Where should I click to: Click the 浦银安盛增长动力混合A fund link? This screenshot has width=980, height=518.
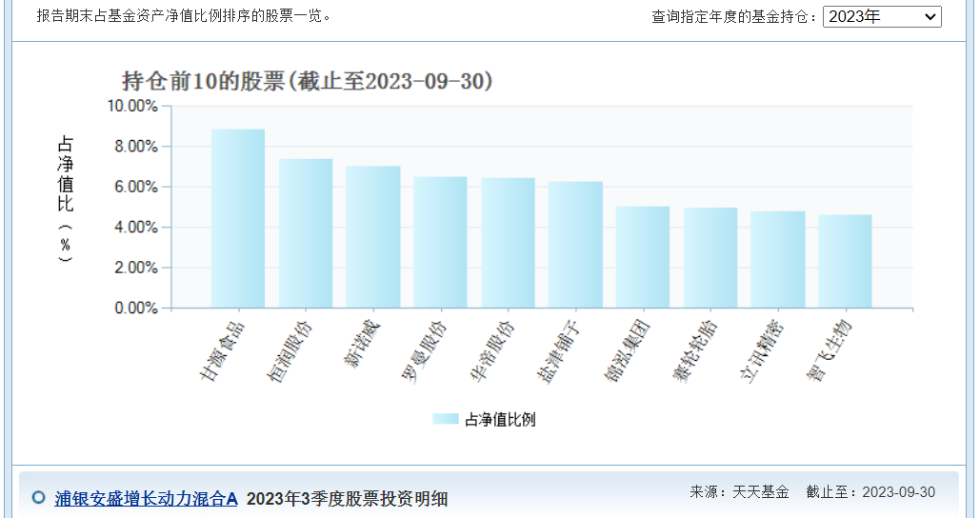point(146,498)
